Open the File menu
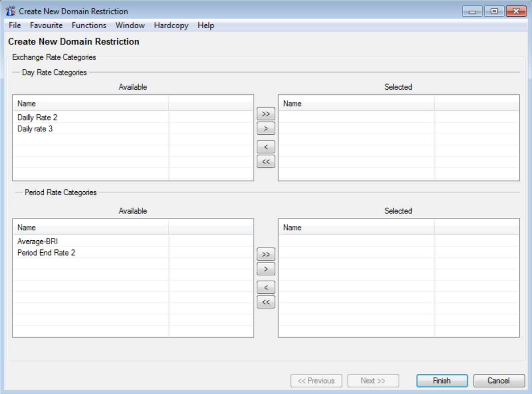 (15, 25)
